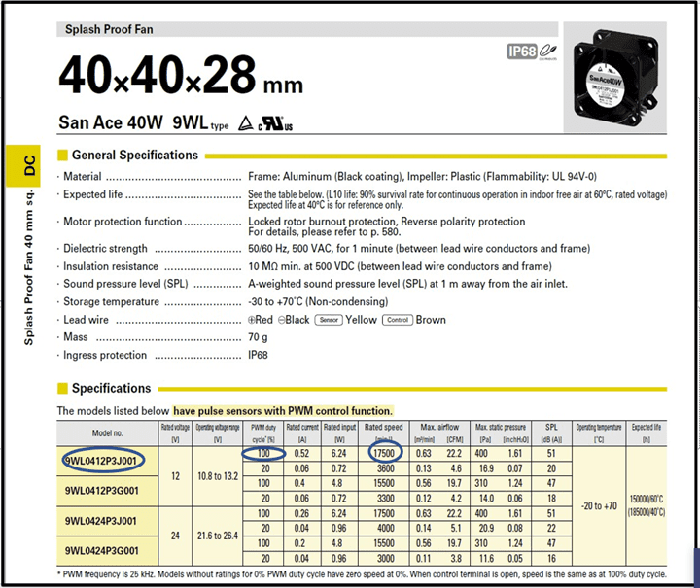The width and height of the screenshot is (700, 588).
Task: Click the 20.9 Pa static pressure cell
Action: [486, 528]
